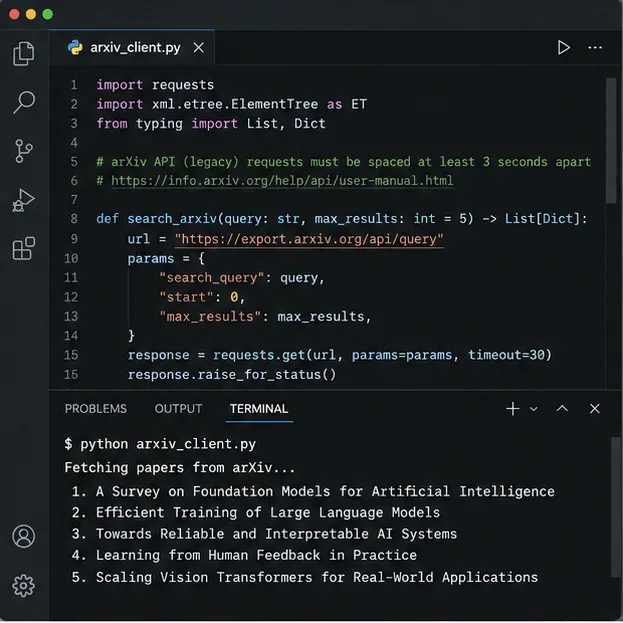Close the arxiv_client.py tab
The image size is (623, 623).
199,48
